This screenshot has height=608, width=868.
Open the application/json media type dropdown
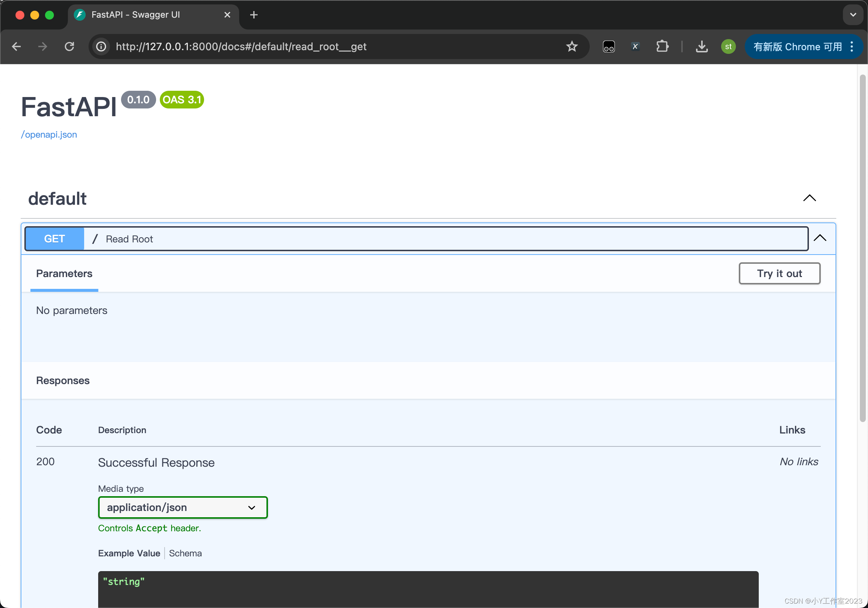183,507
